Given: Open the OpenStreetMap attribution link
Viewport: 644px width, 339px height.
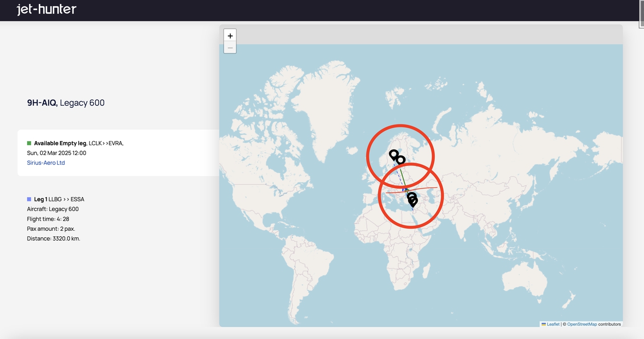Looking at the screenshot, I should tap(582, 324).
